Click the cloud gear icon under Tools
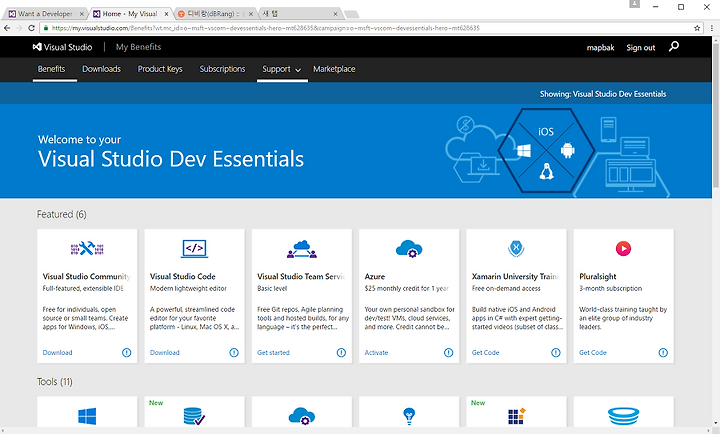Image resolution: width=720 pixels, height=434 pixels. 302,416
